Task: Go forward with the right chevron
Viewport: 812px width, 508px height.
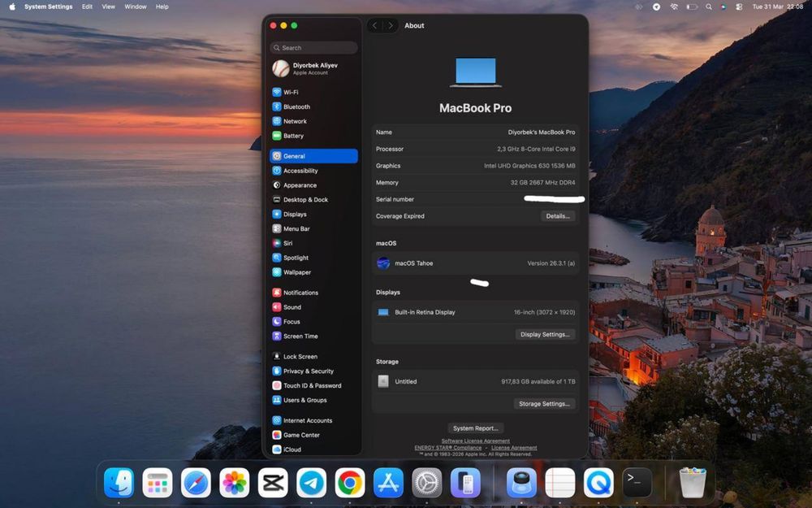Action: click(391, 25)
